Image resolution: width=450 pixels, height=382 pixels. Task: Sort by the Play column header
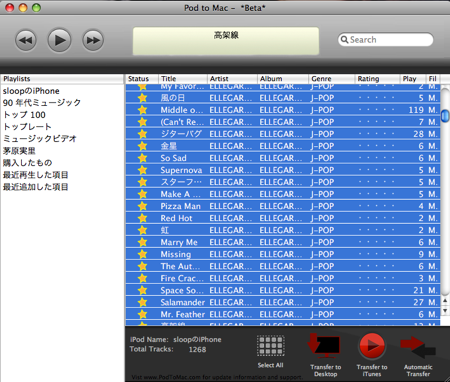[x=413, y=79]
